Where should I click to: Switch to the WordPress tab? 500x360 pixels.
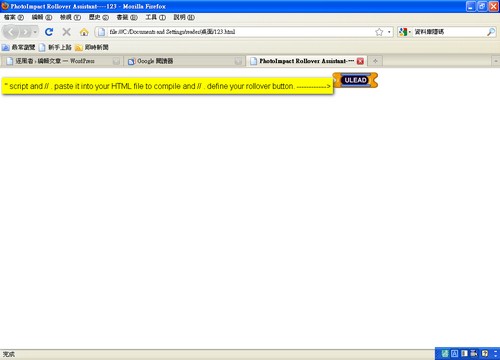(63, 61)
